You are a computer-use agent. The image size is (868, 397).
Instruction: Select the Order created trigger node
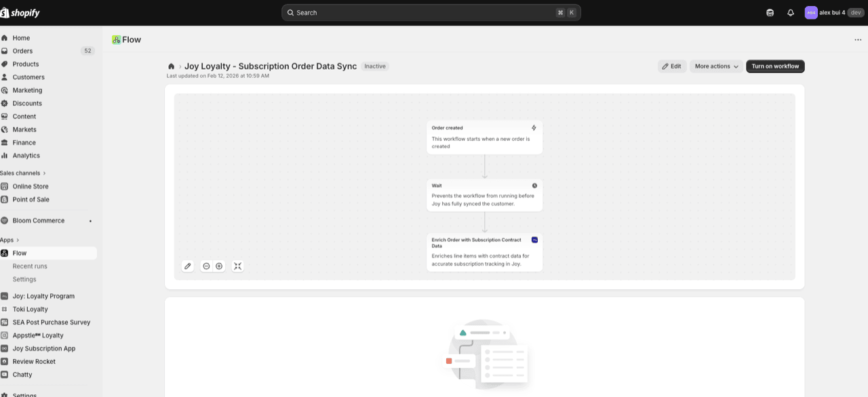484,138
